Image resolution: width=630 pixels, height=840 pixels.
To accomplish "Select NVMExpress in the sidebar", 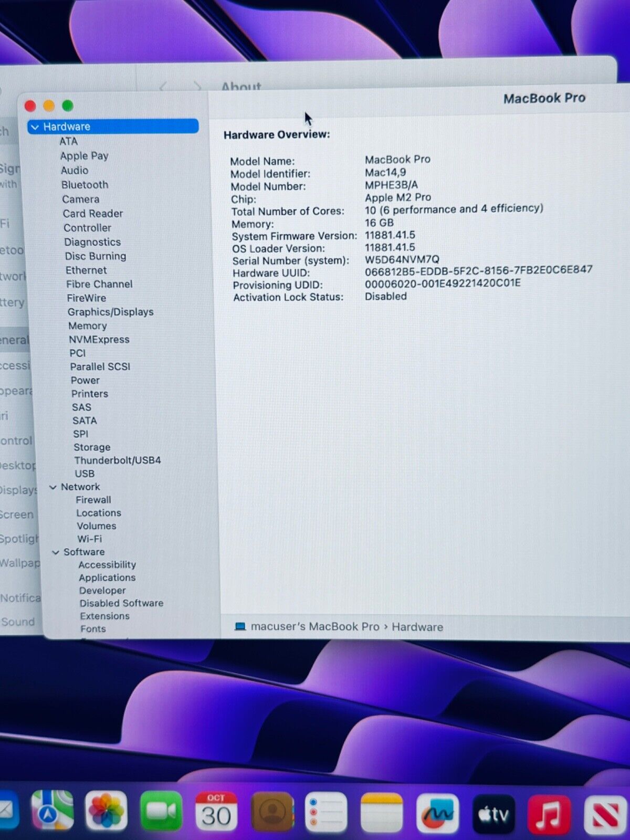I will coord(99,340).
